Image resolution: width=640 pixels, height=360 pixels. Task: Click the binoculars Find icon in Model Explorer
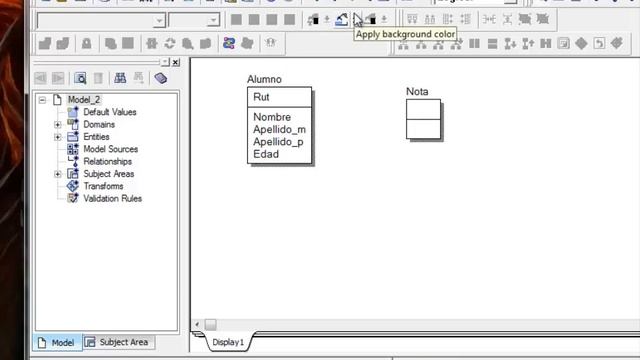coord(120,78)
